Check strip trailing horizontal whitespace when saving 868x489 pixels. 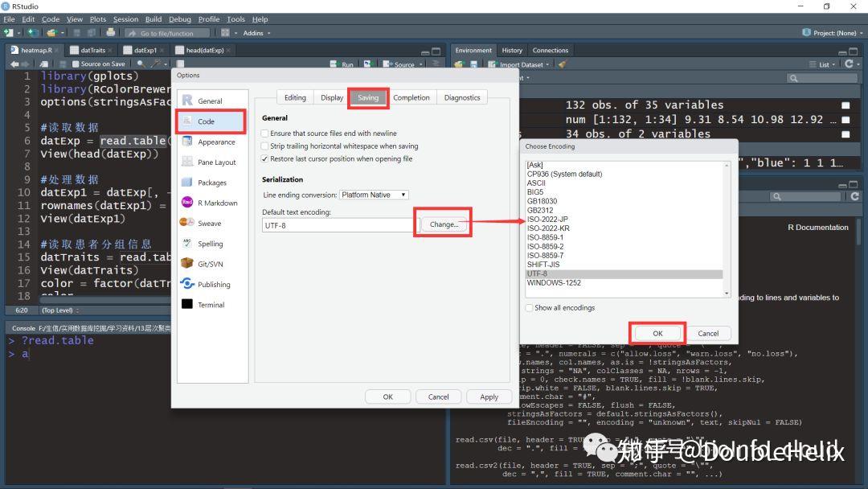pos(264,145)
